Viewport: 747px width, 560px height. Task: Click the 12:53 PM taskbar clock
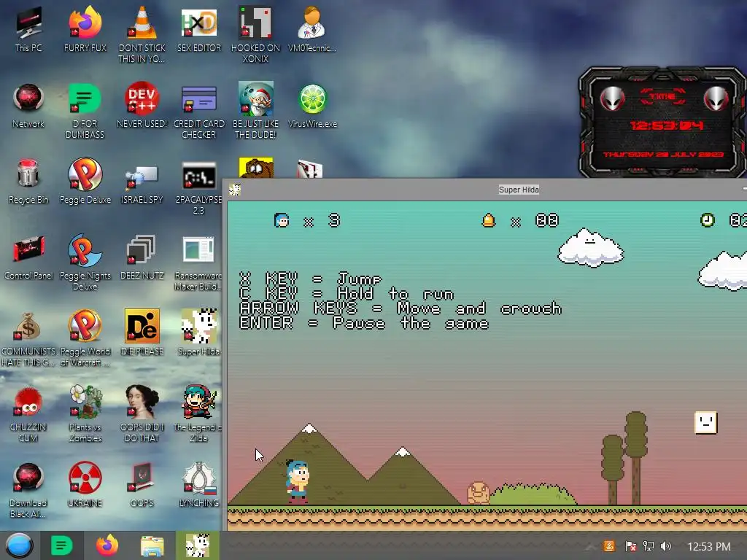pos(709,547)
